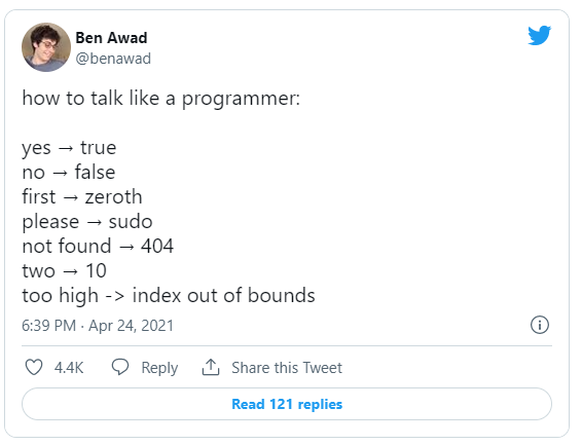The image size is (582, 445).
Task: Open Ben Awad's profile picture
Action: click(x=46, y=47)
